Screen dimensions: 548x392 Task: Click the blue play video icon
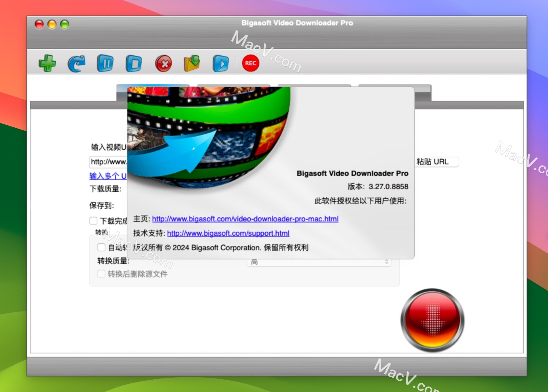(221, 63)
